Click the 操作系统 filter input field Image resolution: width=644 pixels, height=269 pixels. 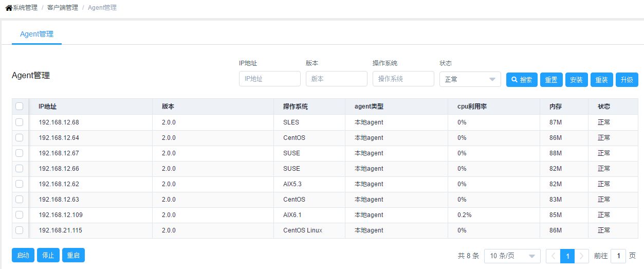tap(403, 79)
